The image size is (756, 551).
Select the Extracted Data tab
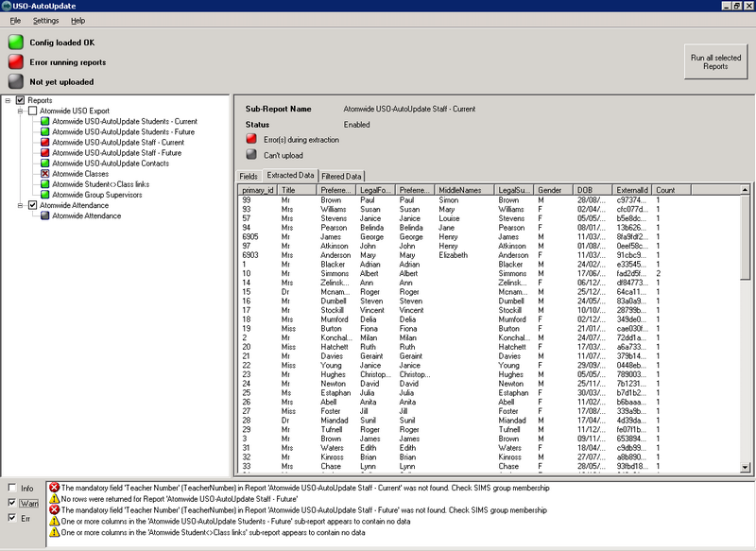pyautogui.click(x=290, y=176)
